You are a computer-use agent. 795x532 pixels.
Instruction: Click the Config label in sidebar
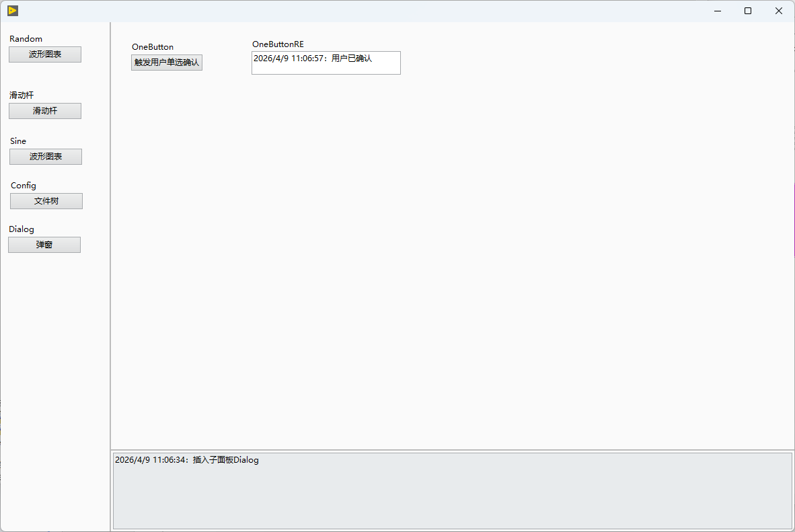[x=24, y=186]
